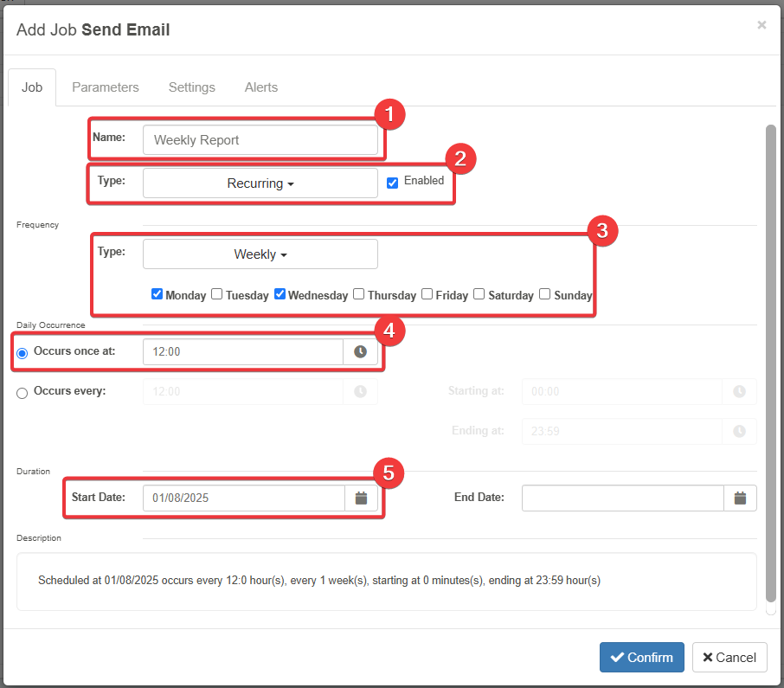
Task: Uncheck the Wednesday checkbox
Action: tap(280, 294)
